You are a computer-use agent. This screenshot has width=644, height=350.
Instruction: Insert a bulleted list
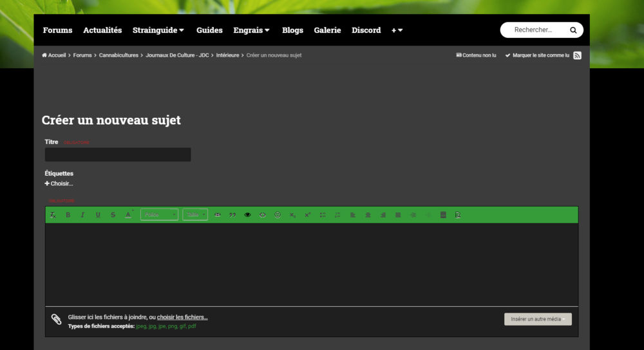tap(323, 215)
